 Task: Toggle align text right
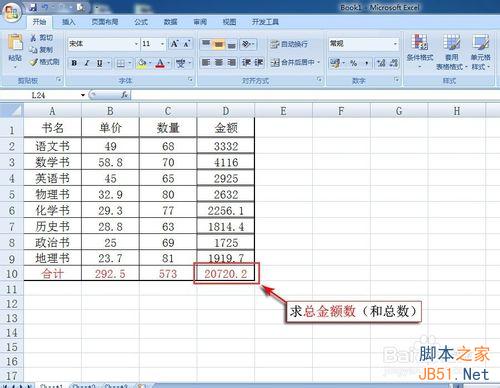[232, 62]
